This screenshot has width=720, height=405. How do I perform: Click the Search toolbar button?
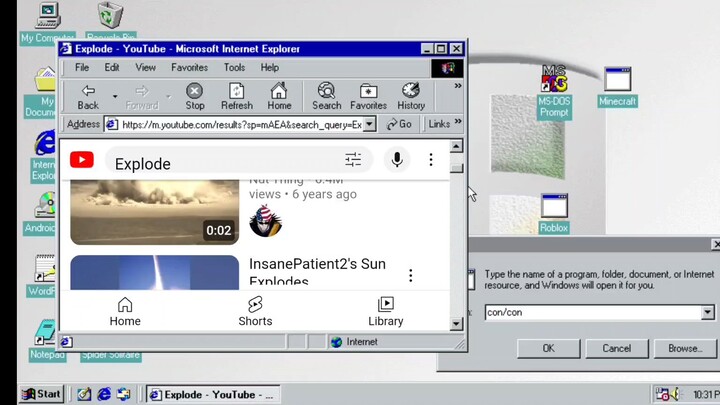click(x=326, y=97)
